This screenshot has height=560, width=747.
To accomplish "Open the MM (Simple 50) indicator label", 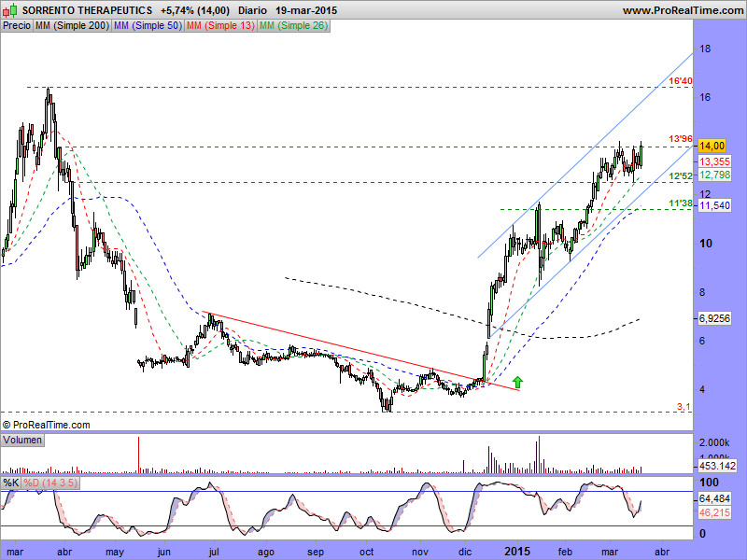I will pyautogui.click(x=148, y=26).
